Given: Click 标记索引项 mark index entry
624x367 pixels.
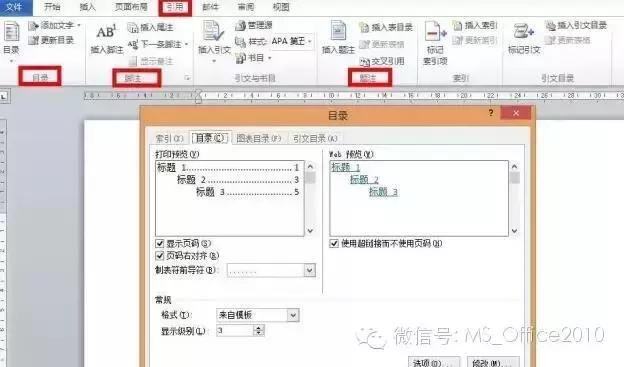Looking at the screenshot, I should pos(435,43).
